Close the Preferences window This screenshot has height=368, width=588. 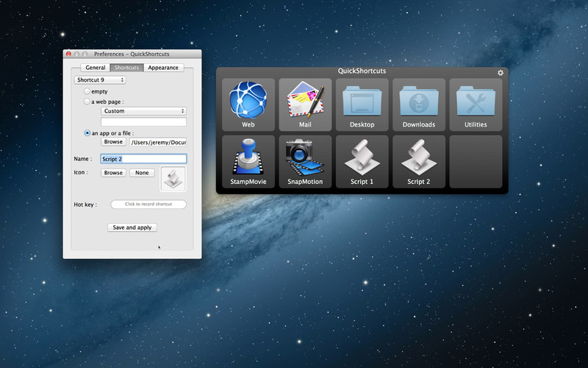pos(68,54)
